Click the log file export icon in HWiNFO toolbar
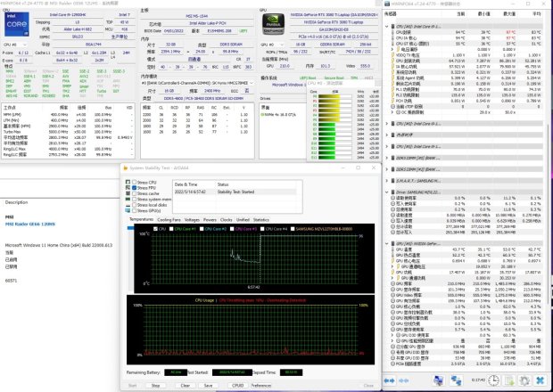553x392 pixels. 509,380
